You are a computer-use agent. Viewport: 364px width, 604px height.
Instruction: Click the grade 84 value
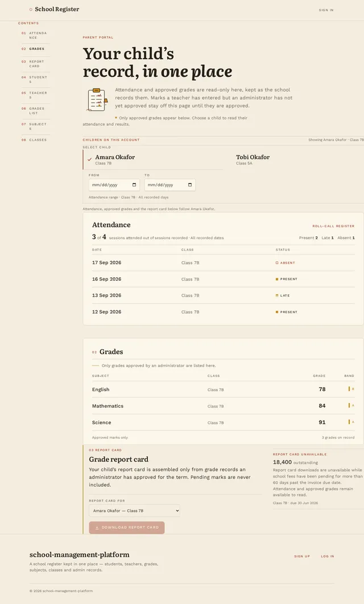pyautogui.click(x=322, y=406)
